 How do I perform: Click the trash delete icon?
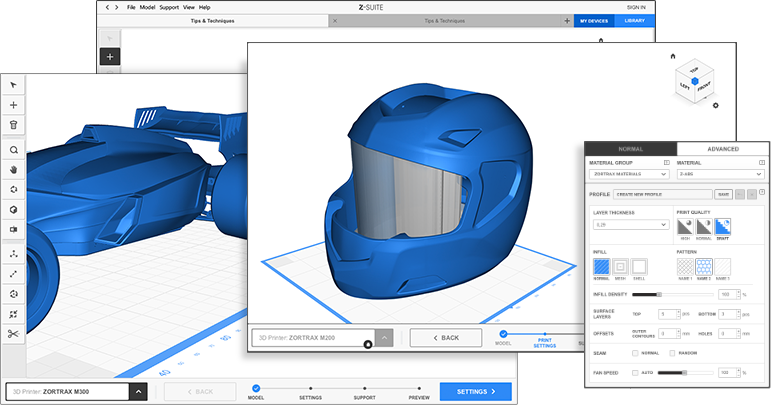13,125
